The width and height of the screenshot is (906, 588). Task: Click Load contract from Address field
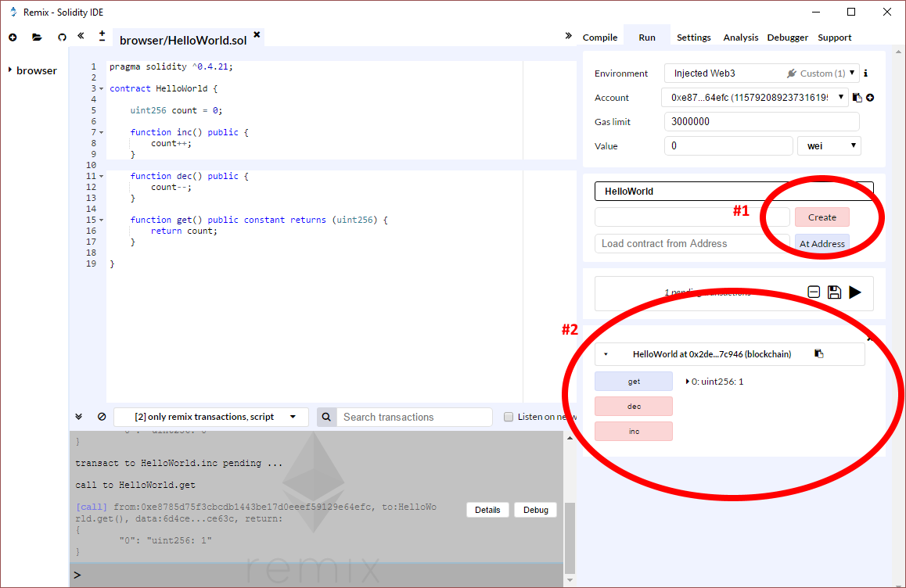692,244
